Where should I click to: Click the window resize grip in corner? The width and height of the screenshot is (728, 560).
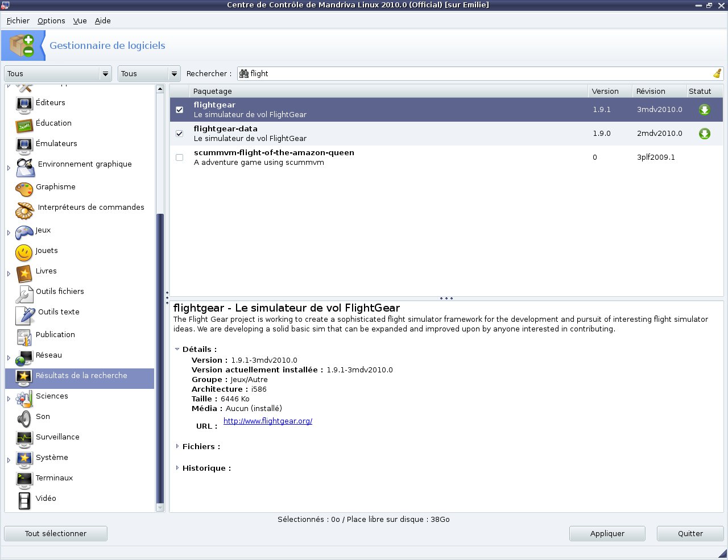722,554
